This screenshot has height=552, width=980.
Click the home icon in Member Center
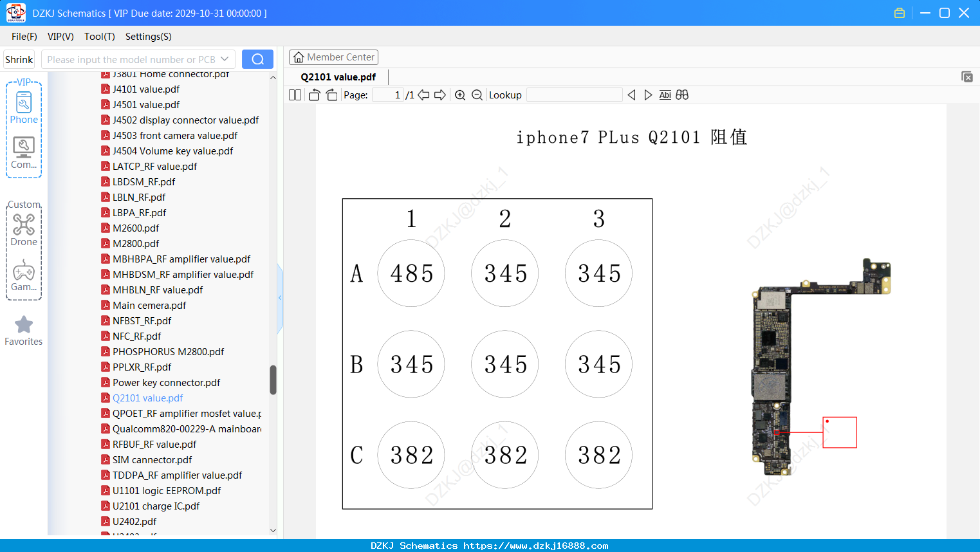[299, 57]
